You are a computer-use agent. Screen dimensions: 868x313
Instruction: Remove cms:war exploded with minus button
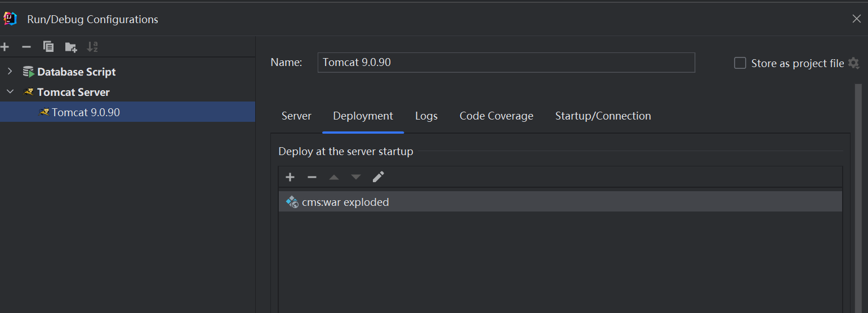pyautogui.click(x=312, y=177)
